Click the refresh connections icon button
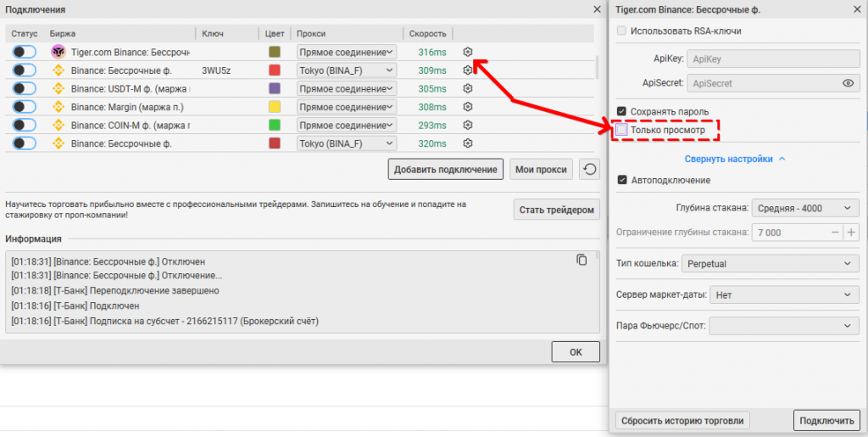The height and width of the screenshot is (437, 868). (590, 170)
